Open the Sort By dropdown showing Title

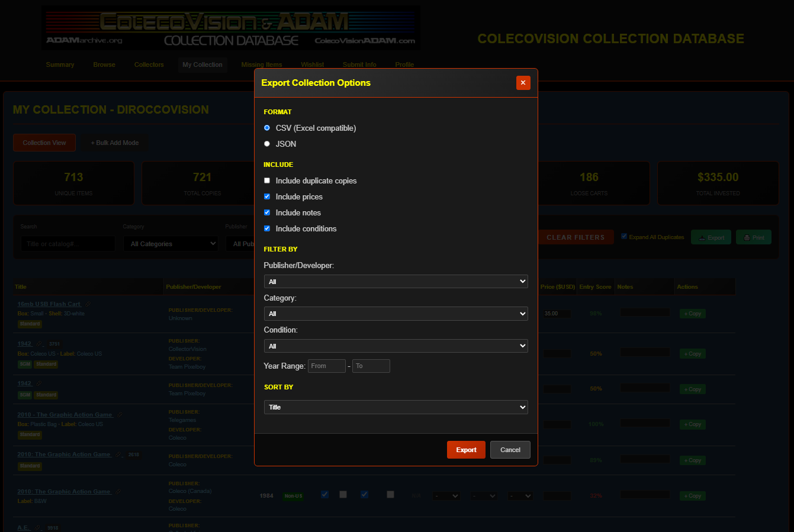[x=396, y=407]
